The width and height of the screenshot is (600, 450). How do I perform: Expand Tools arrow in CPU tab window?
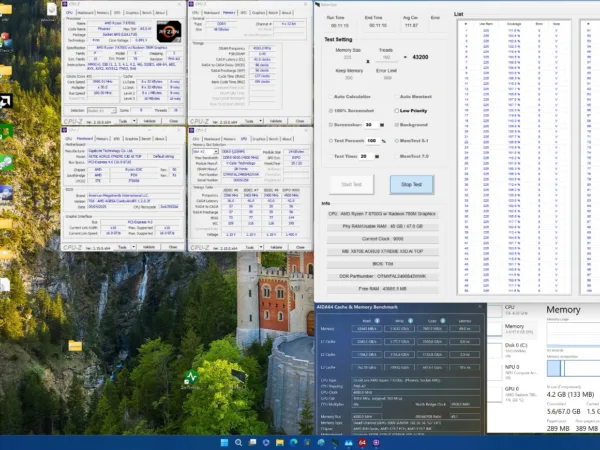(134, 121)
